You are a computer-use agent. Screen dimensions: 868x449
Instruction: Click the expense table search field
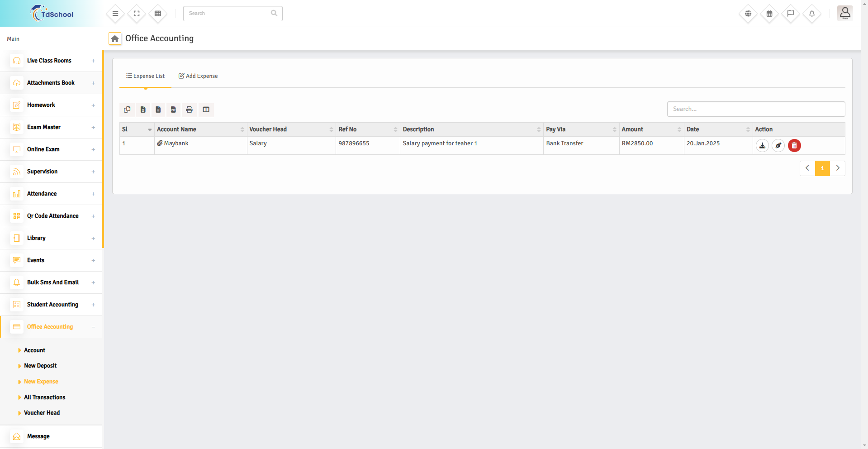[755, 109]
